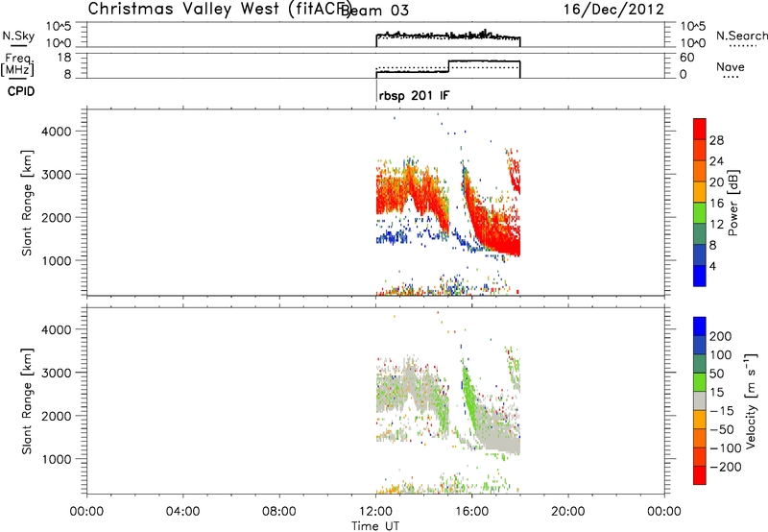Click the 'N.Search' legend label
The width and height of the screenshot is (768, 532).
click(741, 36)
